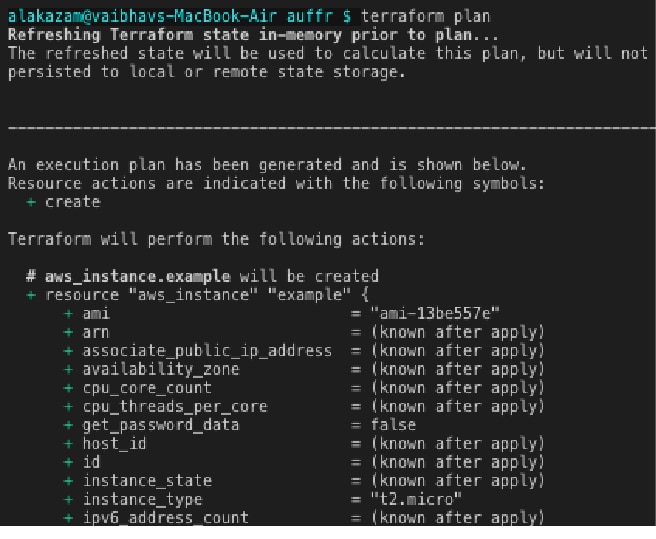Click the 'arn' attribute name
The width and height of the screenshot is (656, 539).
(x=95, y=332)
